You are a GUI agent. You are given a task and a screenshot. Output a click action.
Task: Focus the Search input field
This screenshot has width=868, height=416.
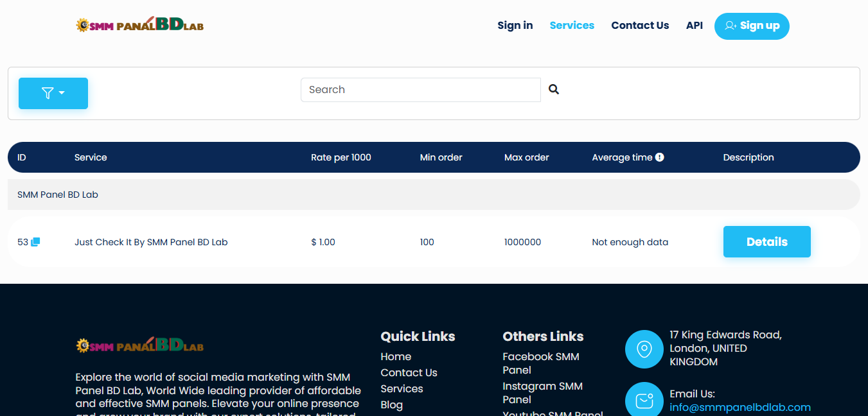[x=420, y=90]
